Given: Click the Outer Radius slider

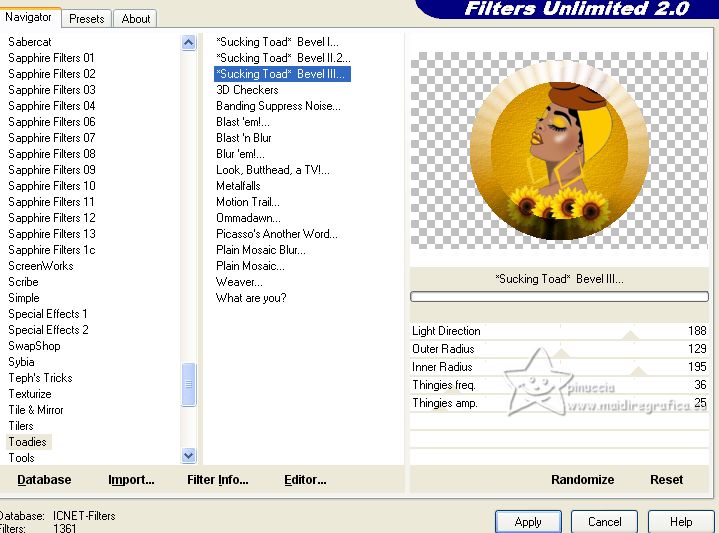Looking at the screenshot, I should [559, 349].
